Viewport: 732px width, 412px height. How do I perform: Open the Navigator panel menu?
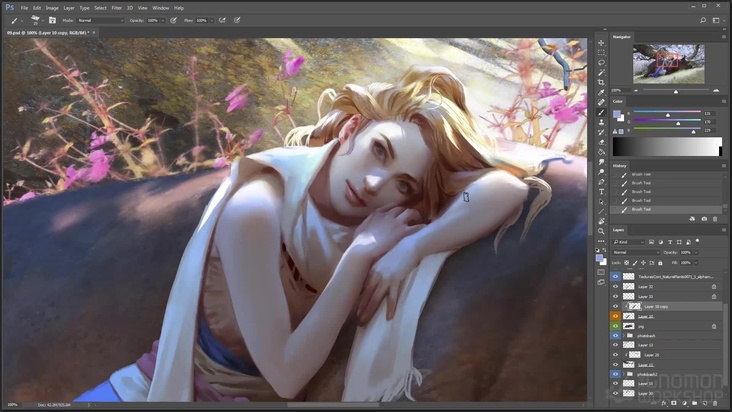[x=724, y=36]
